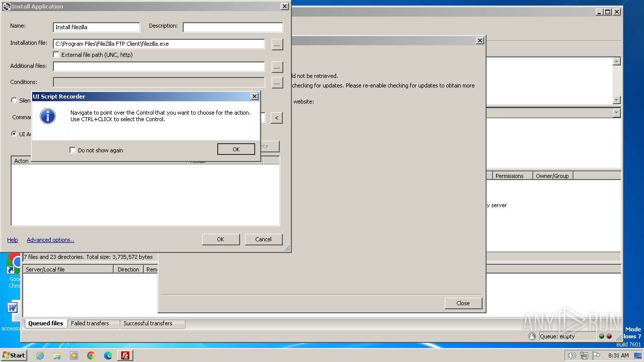The width and height of the screenshot is (644, 362).
Task: Click OK in the Install Application dialog
Action: pyautogui.click(x=220, y=239)
